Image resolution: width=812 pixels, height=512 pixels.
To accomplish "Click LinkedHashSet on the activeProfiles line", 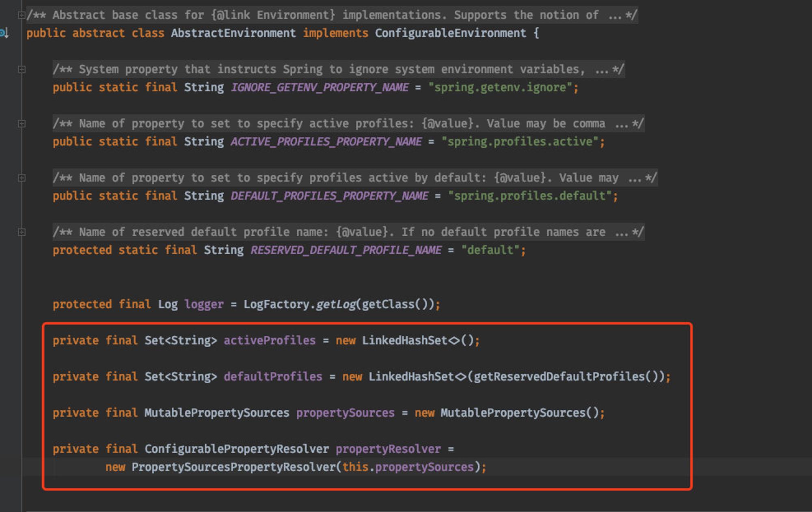I will pos(405,340).
